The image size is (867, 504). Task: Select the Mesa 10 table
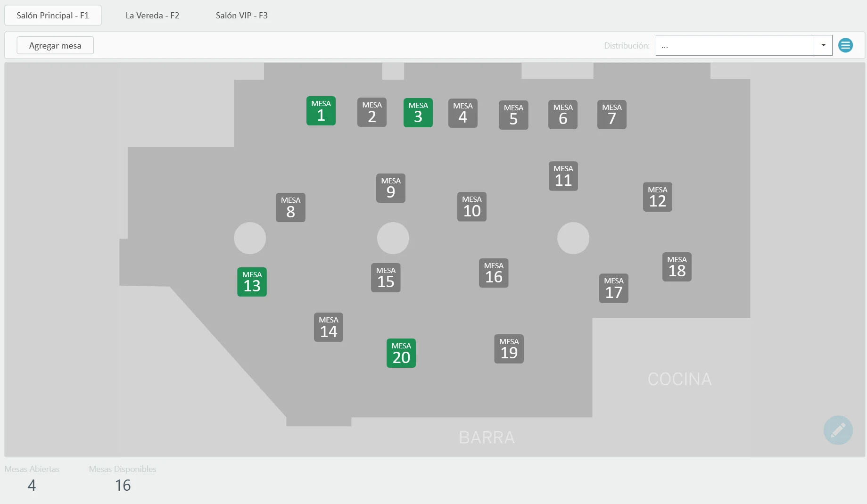pos(472,207)
